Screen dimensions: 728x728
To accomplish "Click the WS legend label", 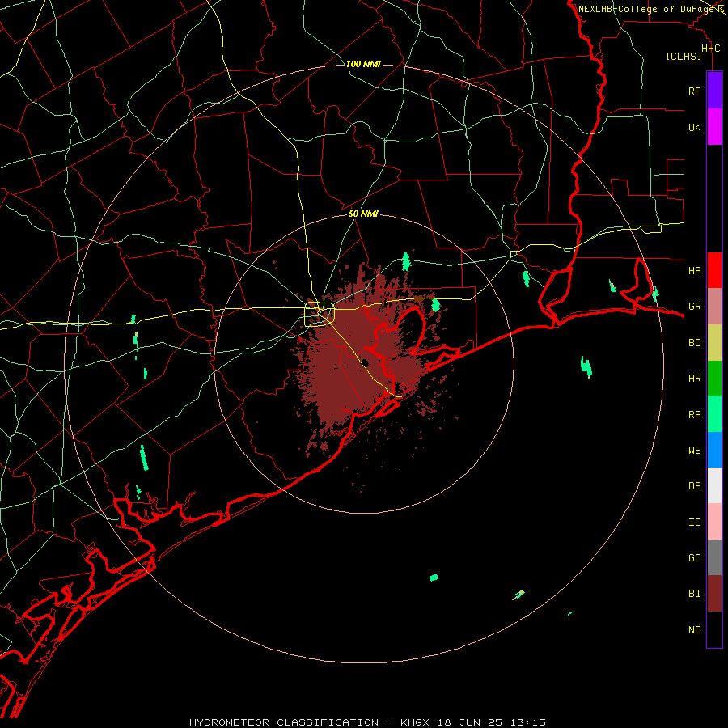I will [694, 450].
